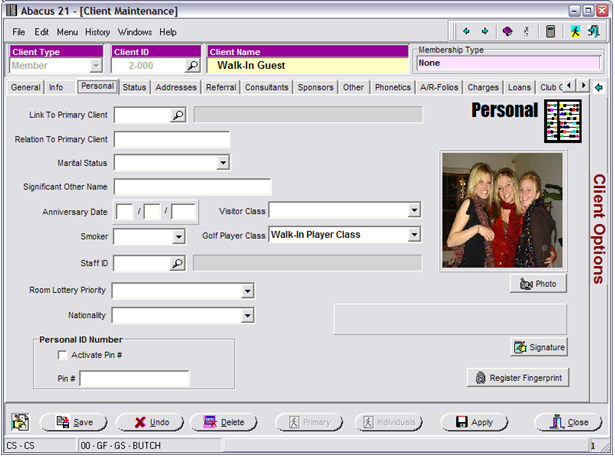This screenshot has height=457, width=615.
Task: Click the calculator icon in the toolbar
Action: tap(550, 32)
